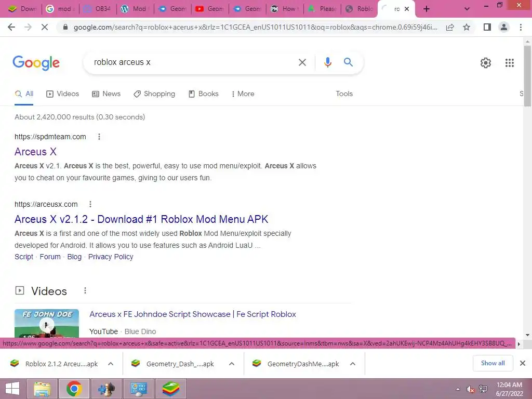Start voice search with the microphone
Viewport: 532px width, 399px height.
pyautogui.click(x=327, y=62)
